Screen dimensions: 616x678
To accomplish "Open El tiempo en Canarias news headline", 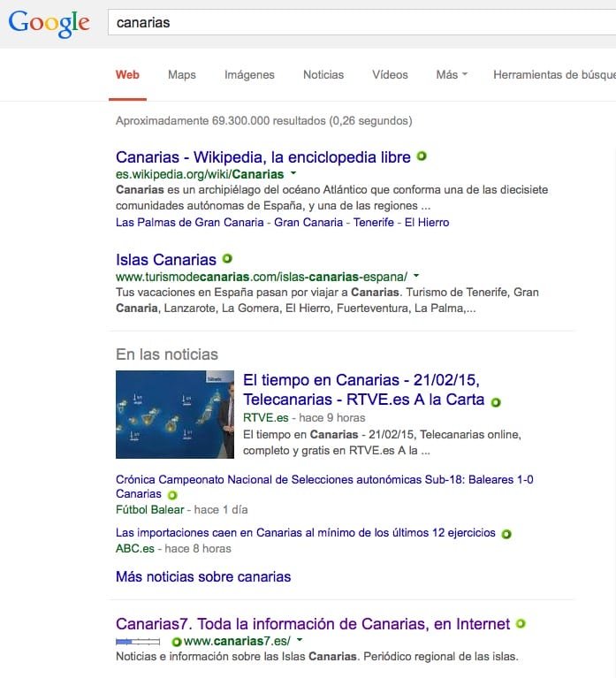I will tap(363, 390).
